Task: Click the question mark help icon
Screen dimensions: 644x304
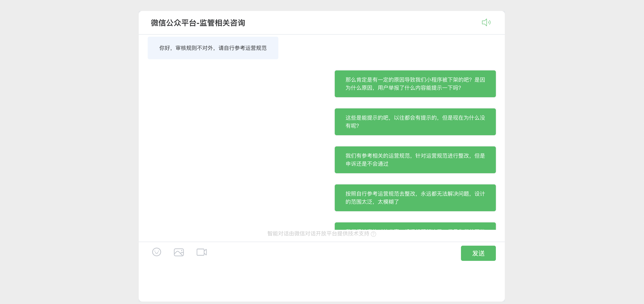Action: 373,234
